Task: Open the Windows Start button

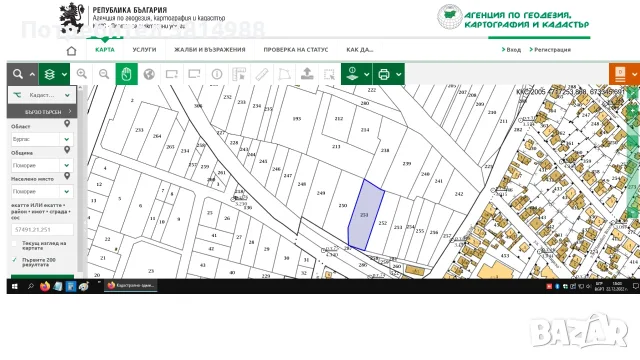Action: (15, 287)
